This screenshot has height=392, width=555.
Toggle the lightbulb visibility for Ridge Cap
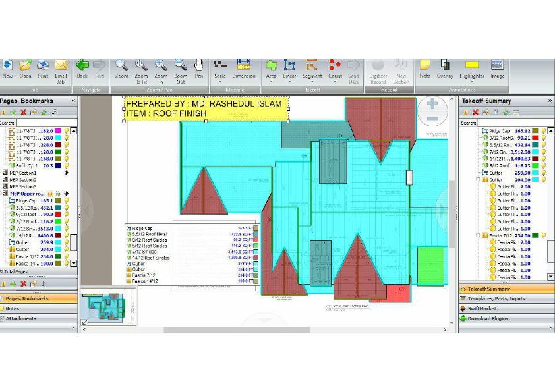(x=67, y=201)
